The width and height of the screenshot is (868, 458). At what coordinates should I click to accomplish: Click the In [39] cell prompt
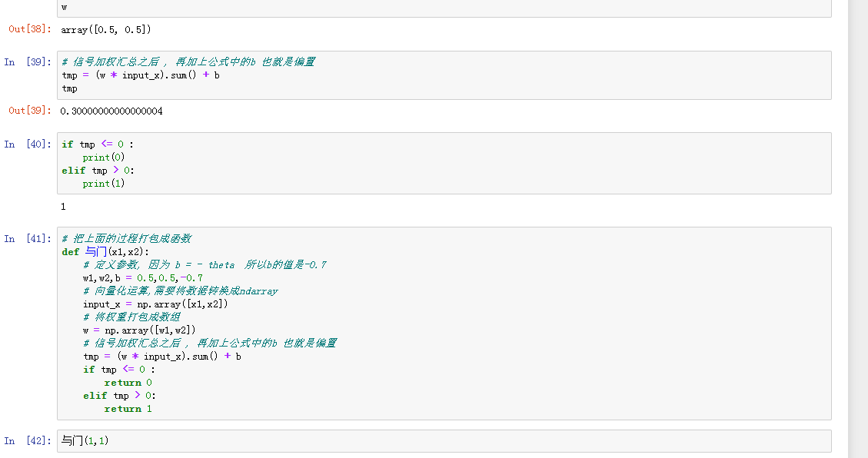27,61
